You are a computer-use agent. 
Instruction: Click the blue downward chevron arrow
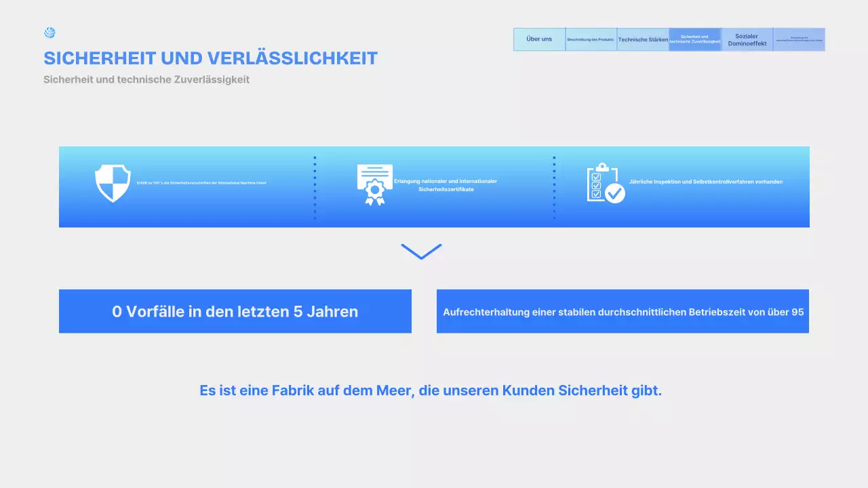(x=421, y=251)
